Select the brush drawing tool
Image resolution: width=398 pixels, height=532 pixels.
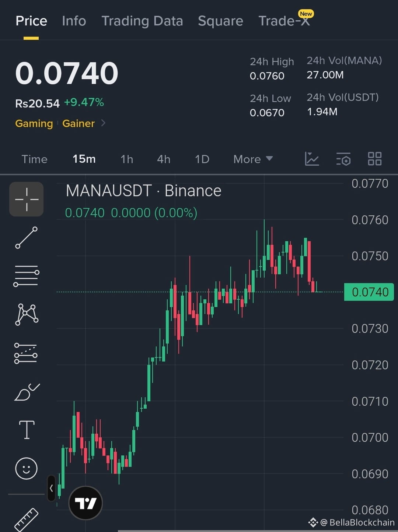pos(27,392)
